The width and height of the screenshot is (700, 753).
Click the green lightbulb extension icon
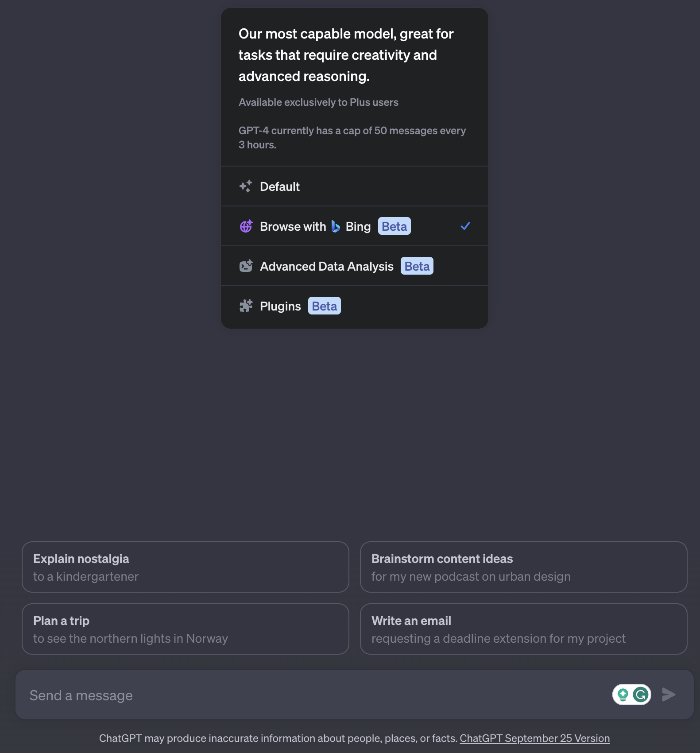[x=623, y=695]
